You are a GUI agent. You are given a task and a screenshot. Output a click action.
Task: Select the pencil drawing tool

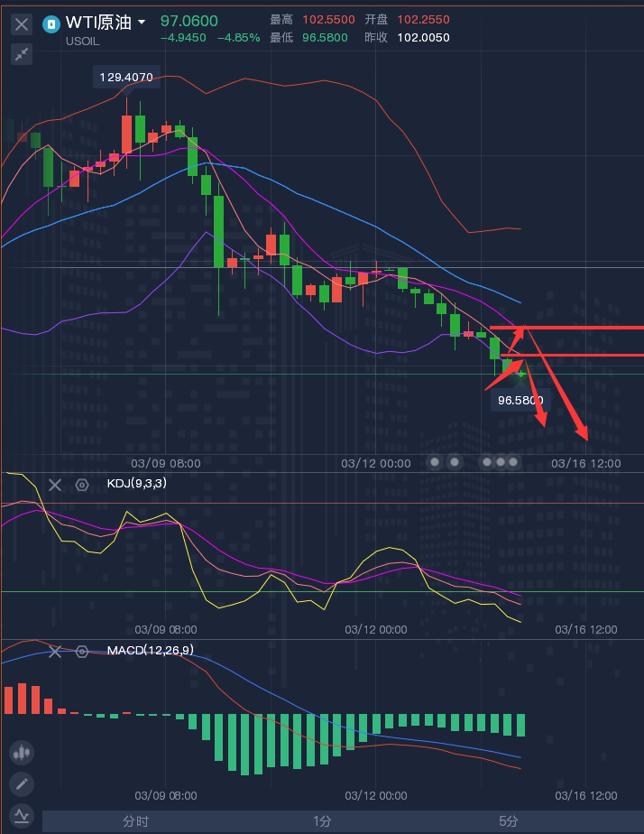pos(22,784)
